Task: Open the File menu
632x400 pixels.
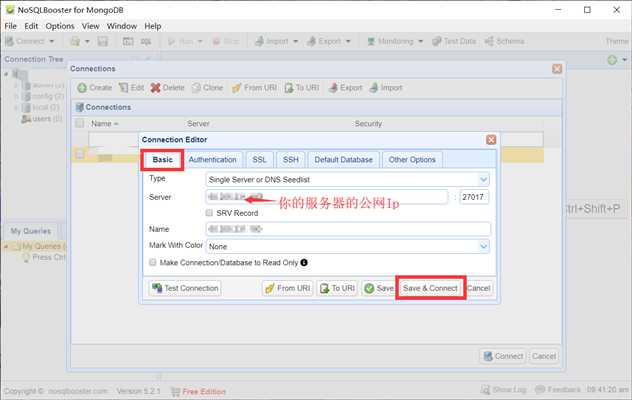Action: point(10,26)
